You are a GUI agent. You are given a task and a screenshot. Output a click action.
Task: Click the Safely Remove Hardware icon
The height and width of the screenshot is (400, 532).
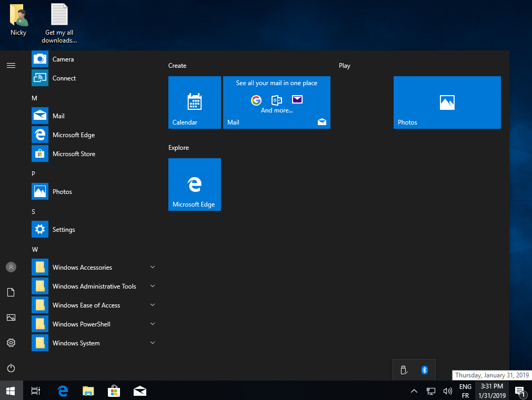[x=404, y=370]
